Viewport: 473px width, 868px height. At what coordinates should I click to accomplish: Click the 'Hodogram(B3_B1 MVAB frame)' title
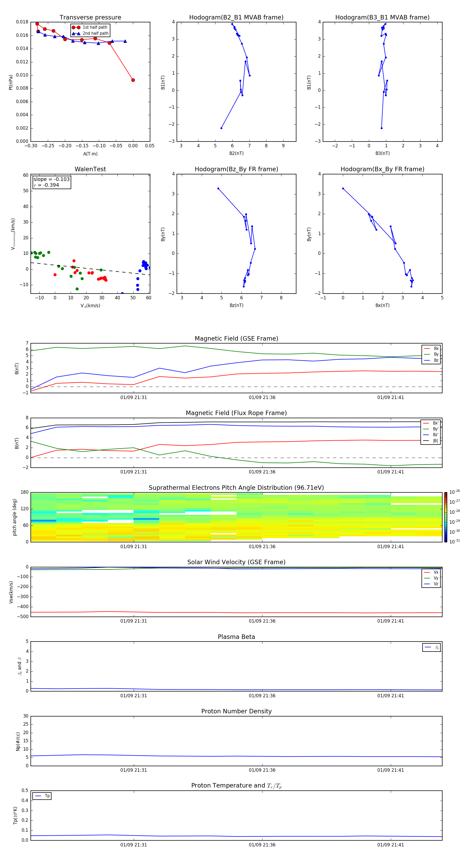point(382,18)
